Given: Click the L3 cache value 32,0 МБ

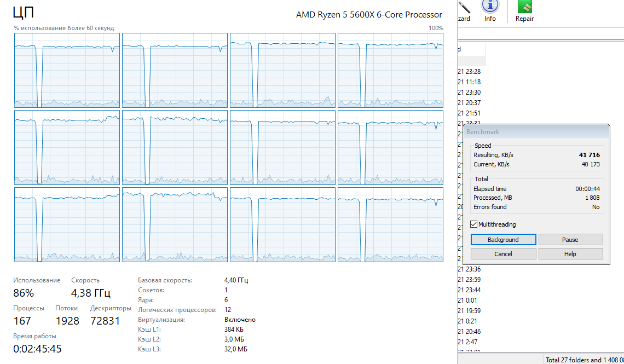Looking at the screenshot, I should pos(235,349).
